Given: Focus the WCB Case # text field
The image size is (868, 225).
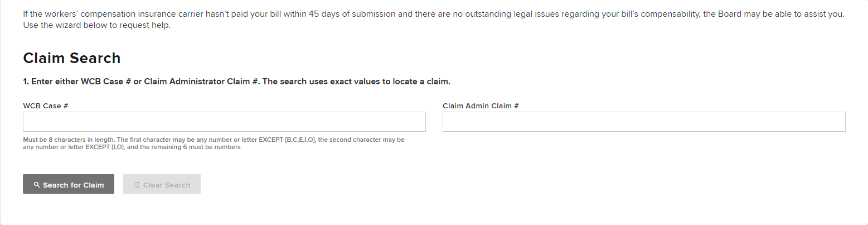Looking at the screenshot, I should coord(224,122).
